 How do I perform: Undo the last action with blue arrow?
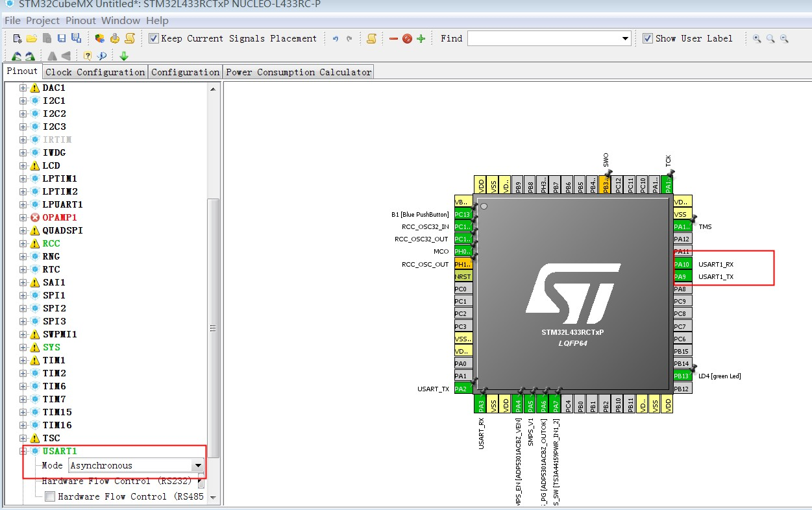pos(336,39)
